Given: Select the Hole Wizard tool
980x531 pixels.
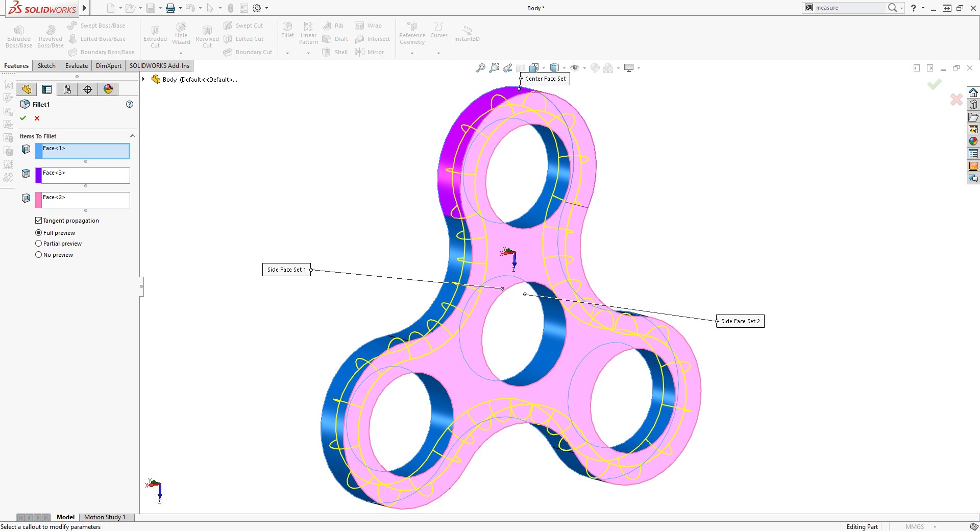Looking at the screenshot, I should coord(181,34).
